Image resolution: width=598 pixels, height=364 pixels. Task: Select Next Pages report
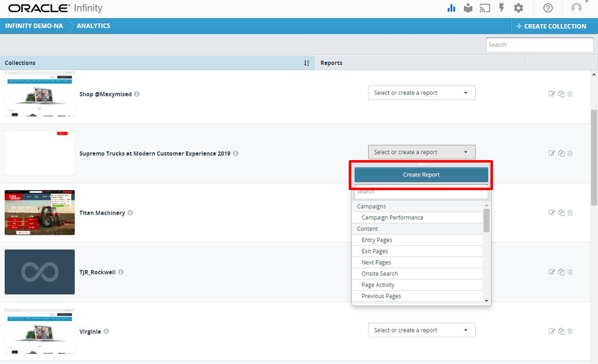pos(417,263)
